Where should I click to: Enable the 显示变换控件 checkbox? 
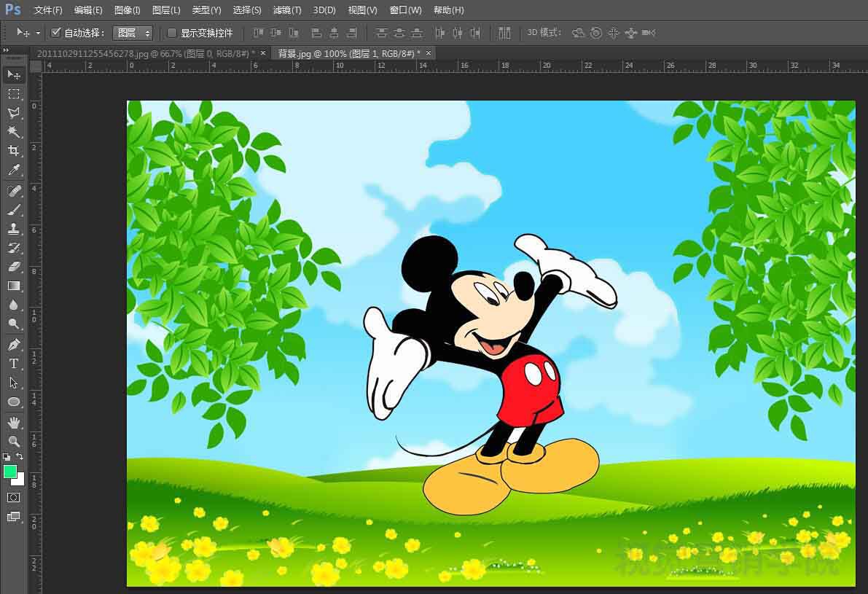click(172, 33)
